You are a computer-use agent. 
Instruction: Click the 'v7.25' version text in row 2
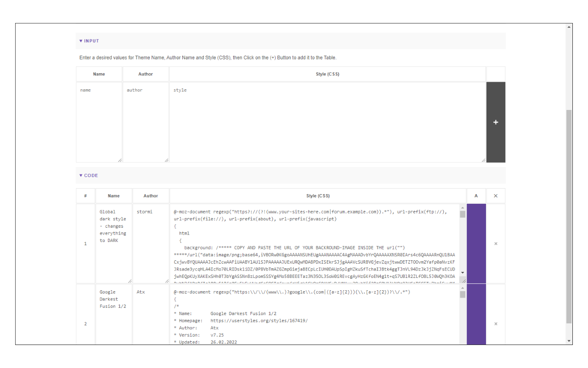[217, 335]
